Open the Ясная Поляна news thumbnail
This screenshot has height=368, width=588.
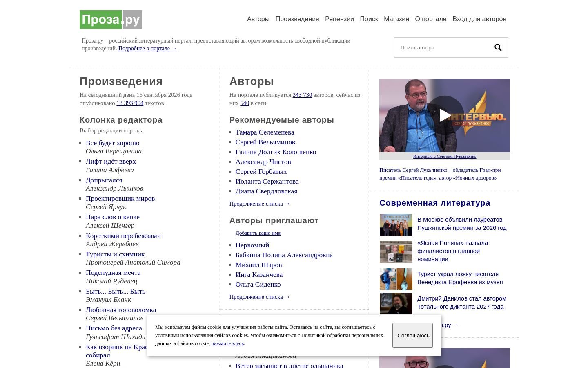click(396, 252)
